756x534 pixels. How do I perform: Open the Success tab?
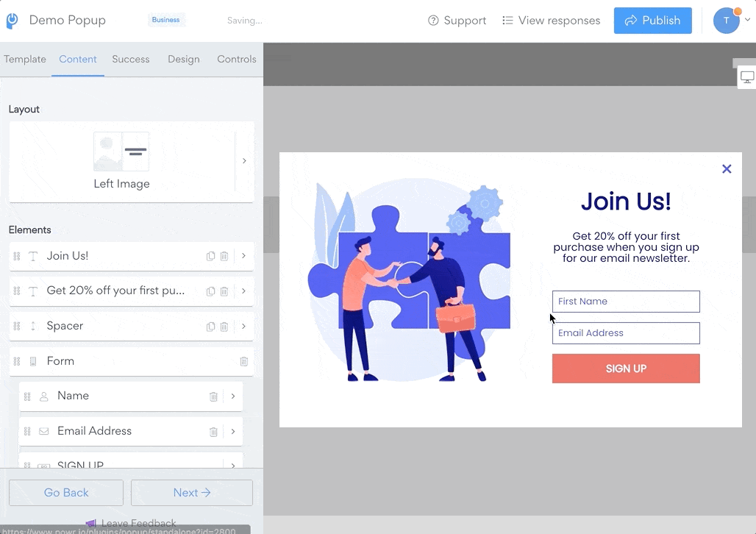coord(131,60)
